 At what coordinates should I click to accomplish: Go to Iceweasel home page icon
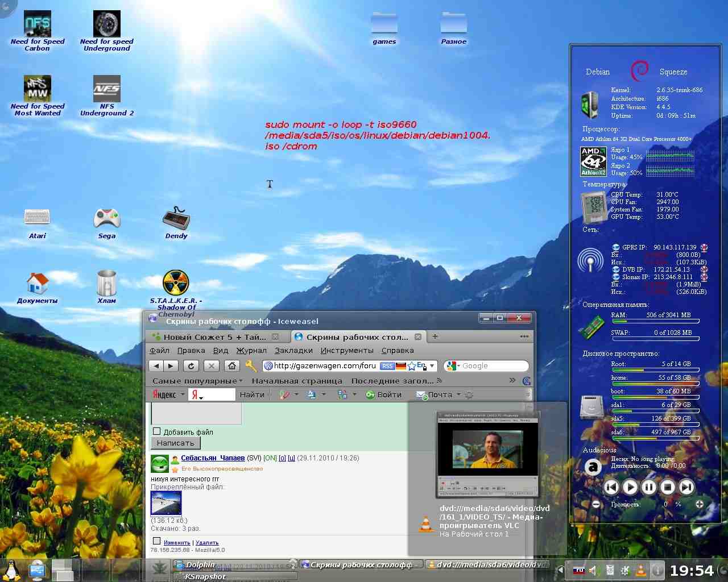click(x=231, y=366)
